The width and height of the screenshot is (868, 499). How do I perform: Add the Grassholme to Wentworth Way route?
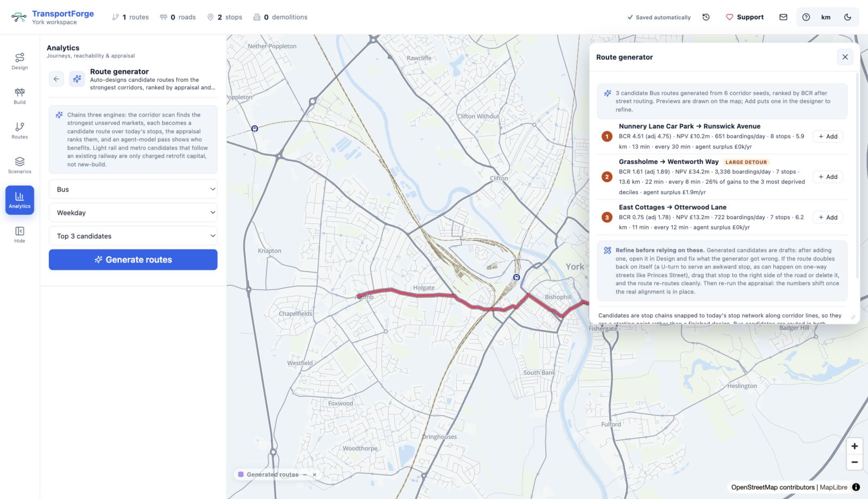[x=828, y=177]
